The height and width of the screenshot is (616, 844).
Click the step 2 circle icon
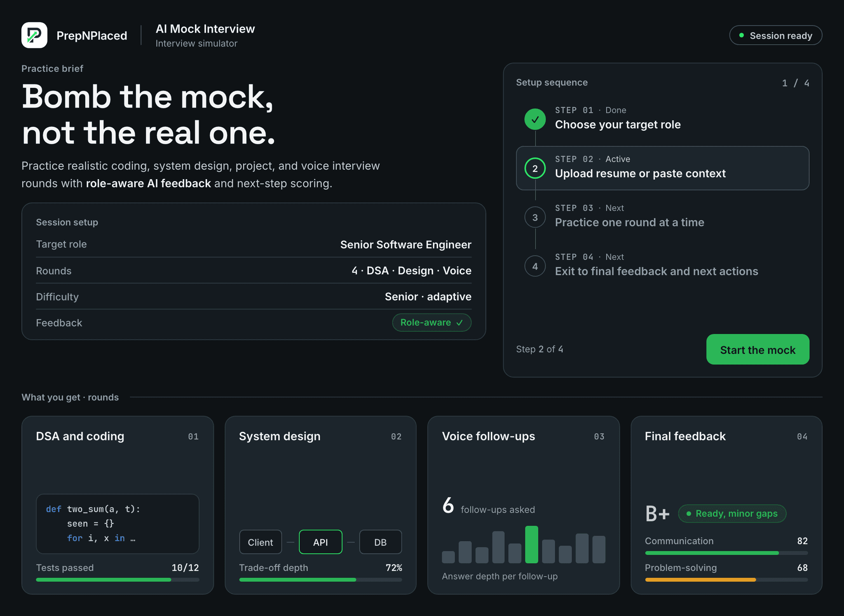[x=535, y=168]
